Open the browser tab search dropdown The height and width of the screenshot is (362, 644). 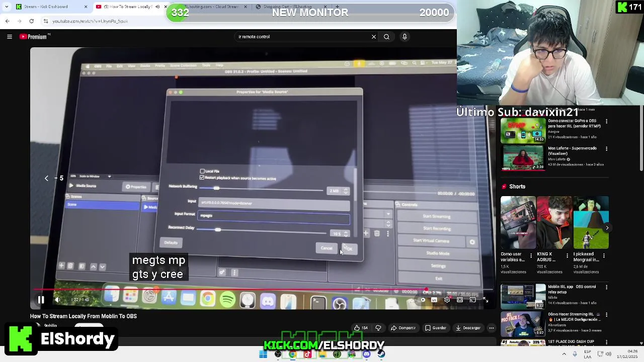coord(6,7)
